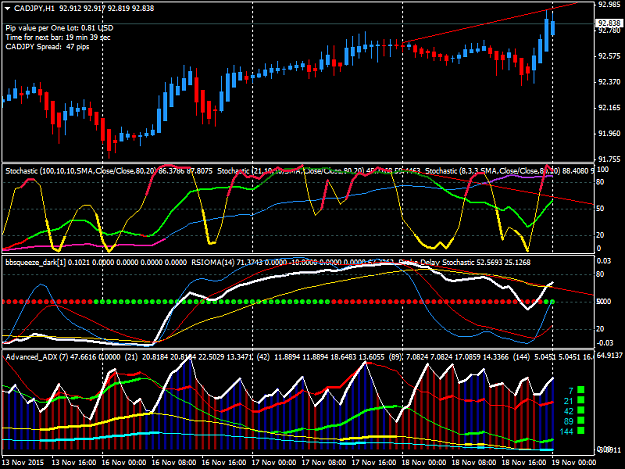This screenshot has height=469, width=625.
Task: Click the 91.755 price axis label
Action: coord(609,159)
